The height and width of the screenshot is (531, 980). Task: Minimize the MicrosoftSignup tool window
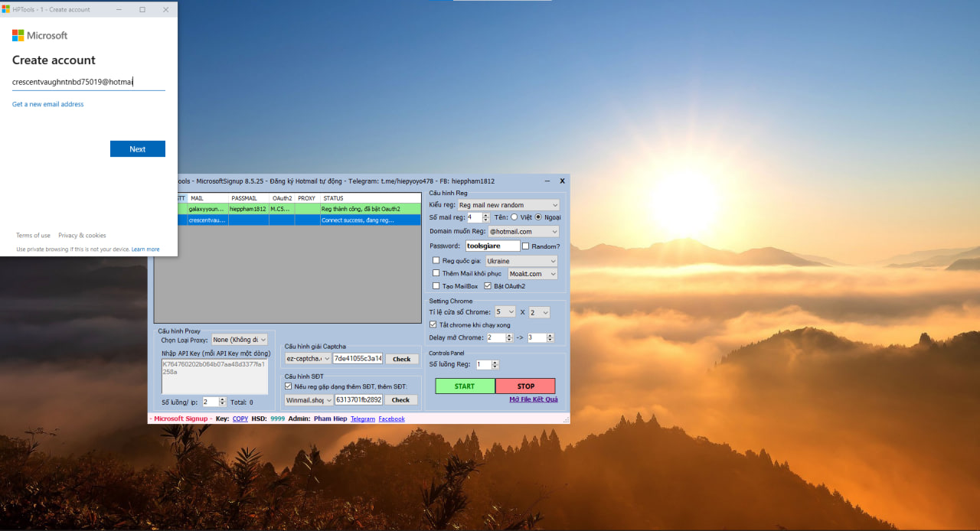pyautogui.click(x=548, y=181)
